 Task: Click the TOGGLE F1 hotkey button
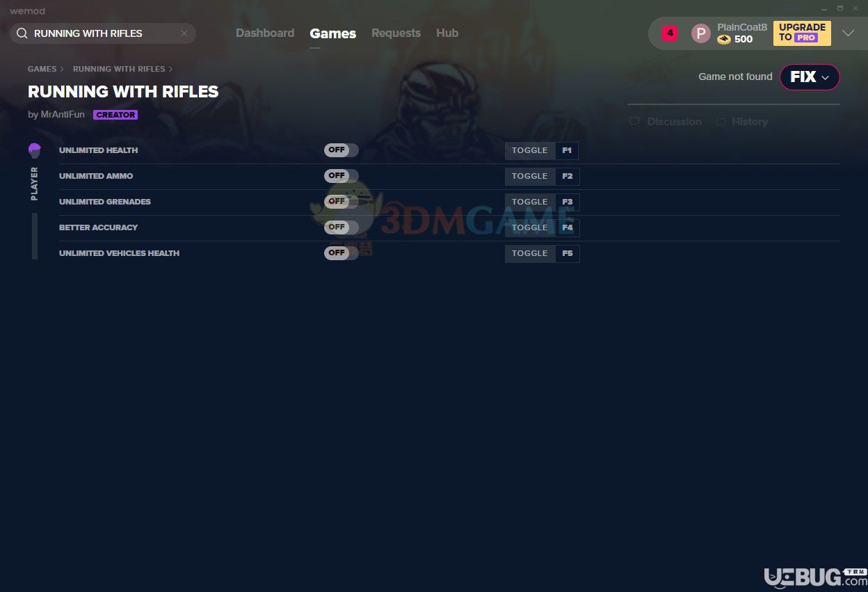point(542,150)
